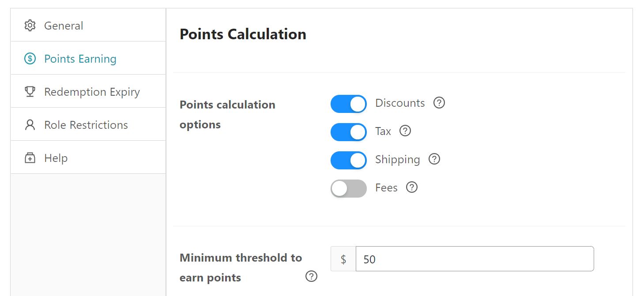The image size is (644, 296).
Task: Go to Role Restrictions tab
Action: click(88, 124)
